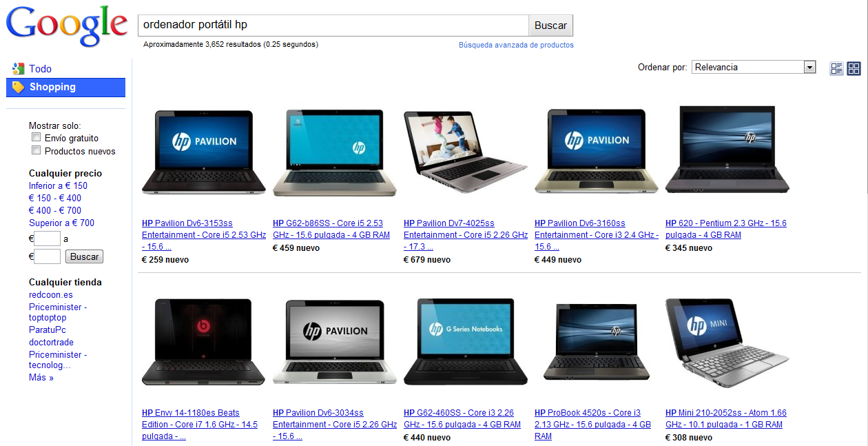The image size is (868, 446).
Task: Open HP ProBook 4520s title link
Action: pos(592,425)
